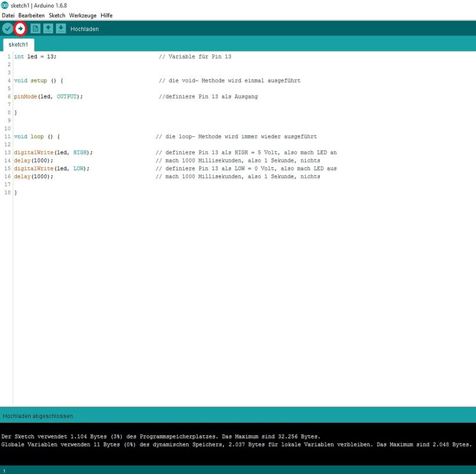Viewport: 476px width, 474px height.
Task: Open the Bearbeiten menu
Action: pos(31,16)
